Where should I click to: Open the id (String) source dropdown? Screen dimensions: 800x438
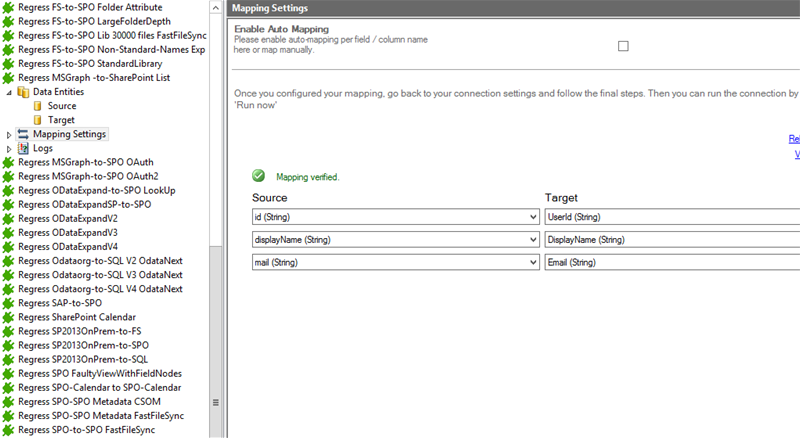(x=532, y=217)
